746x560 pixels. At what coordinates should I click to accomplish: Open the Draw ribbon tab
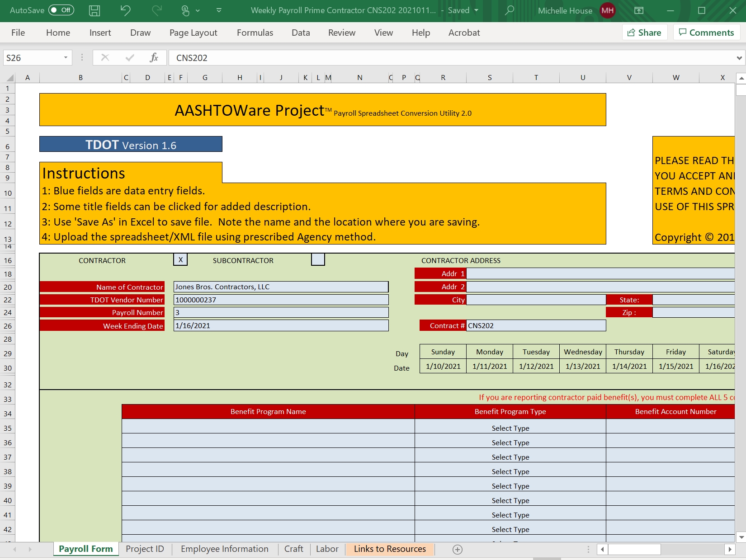tap(140, 33)
